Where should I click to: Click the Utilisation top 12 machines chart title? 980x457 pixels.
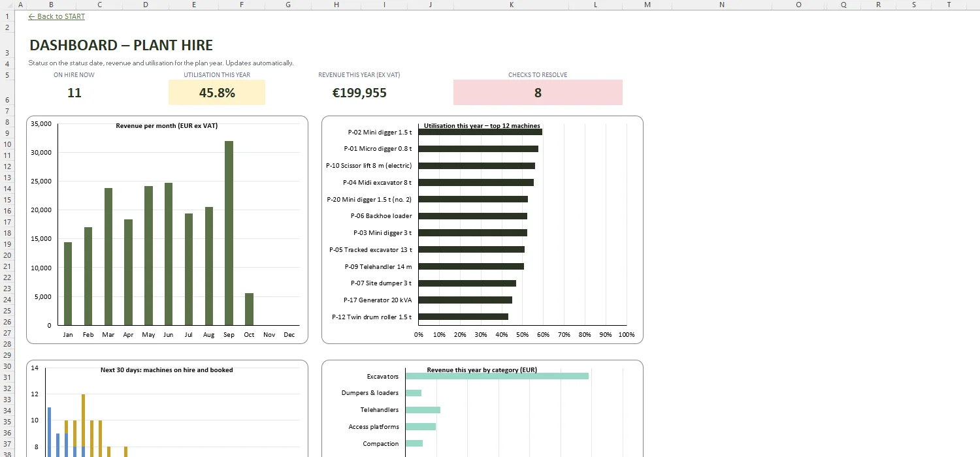482,125
